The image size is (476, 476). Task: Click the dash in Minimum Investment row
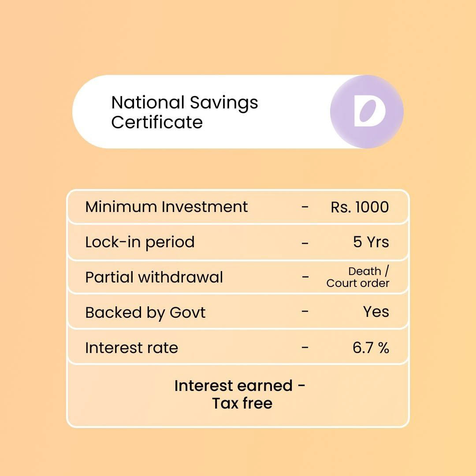tap(305, 206)
